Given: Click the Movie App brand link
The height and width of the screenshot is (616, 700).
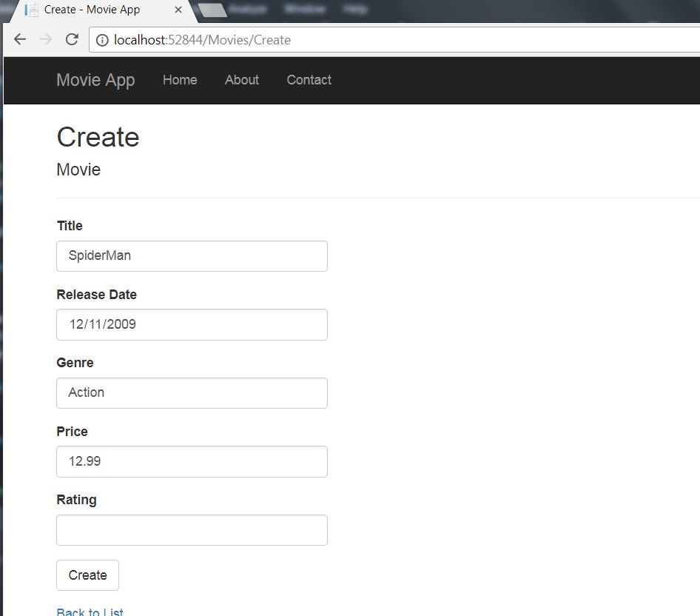Looking at the screenshot, I should (95, 80).
